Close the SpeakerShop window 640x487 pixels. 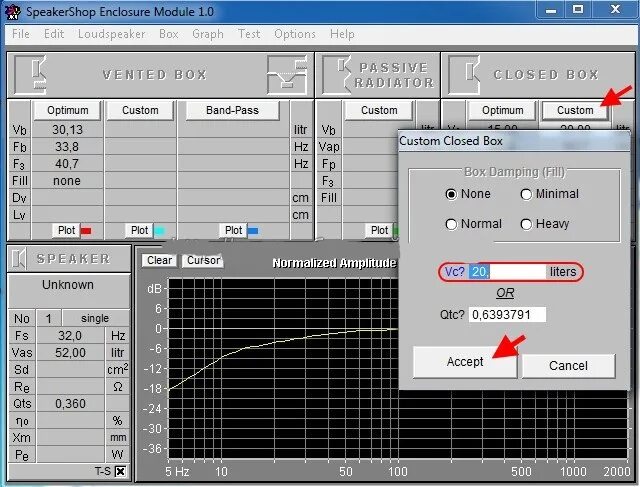[x=615, y=10]
